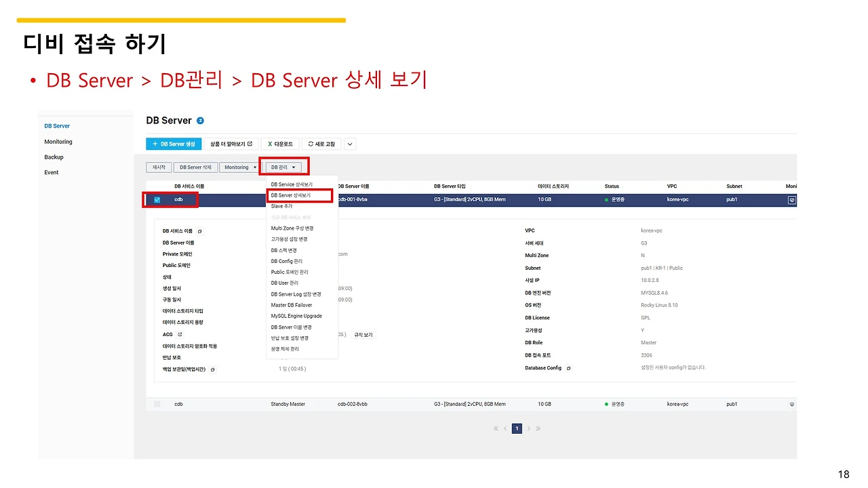Click the VPC column header
Viewport: 868px width, 488px height.
tap(672, 186)
